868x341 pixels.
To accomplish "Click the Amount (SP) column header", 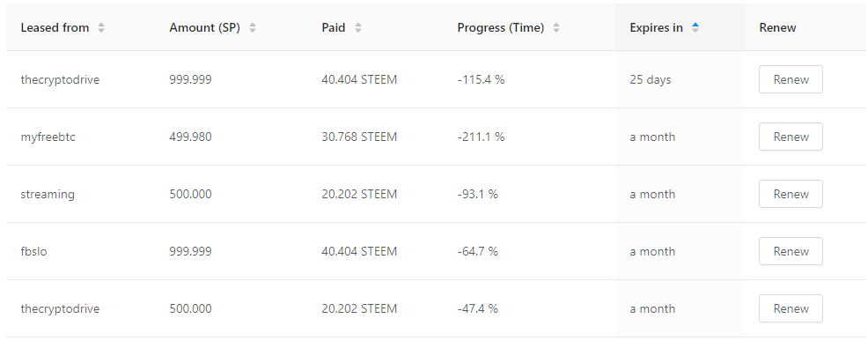I will click(205, 27).
